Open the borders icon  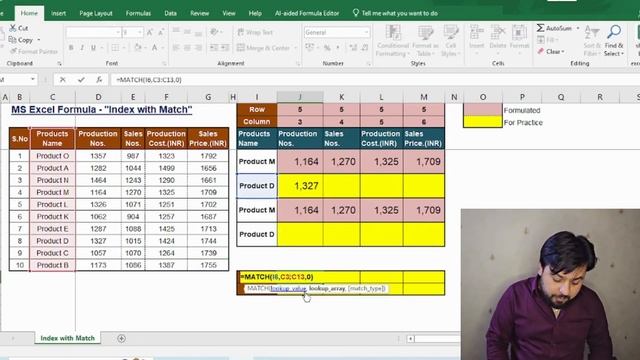click(x=116, y=48)
